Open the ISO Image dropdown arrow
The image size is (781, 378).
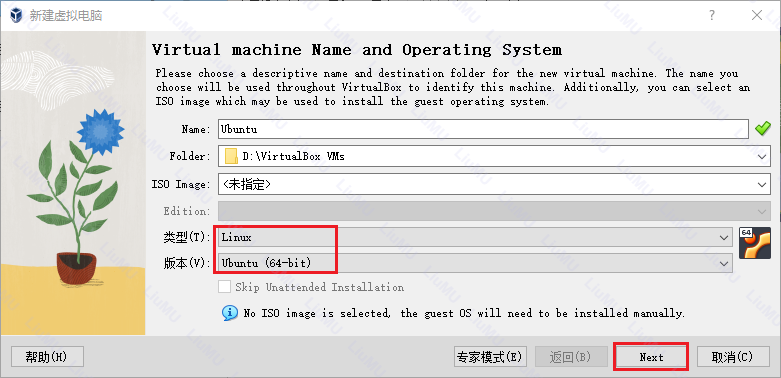[762, 184]
